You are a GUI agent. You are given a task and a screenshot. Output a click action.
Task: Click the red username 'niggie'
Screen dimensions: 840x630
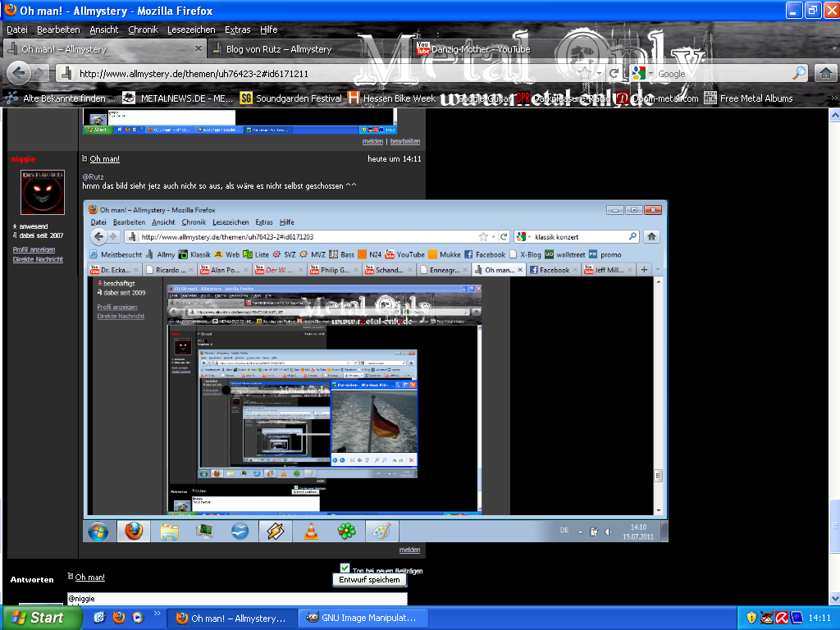tap(23, 159)
